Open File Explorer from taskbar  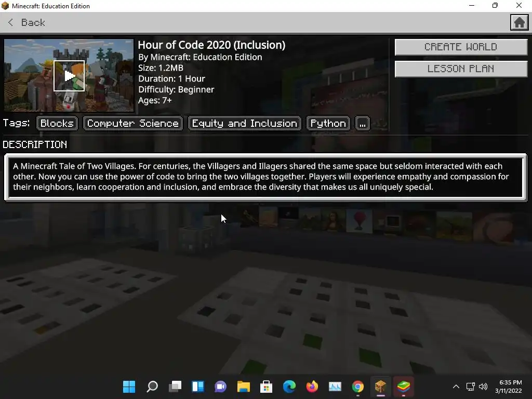[x=243, y=387]
